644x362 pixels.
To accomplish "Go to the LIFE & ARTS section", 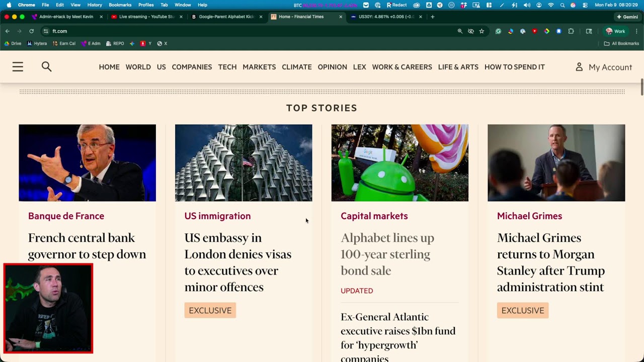I will pyautogui.click(x=458, y=67).
